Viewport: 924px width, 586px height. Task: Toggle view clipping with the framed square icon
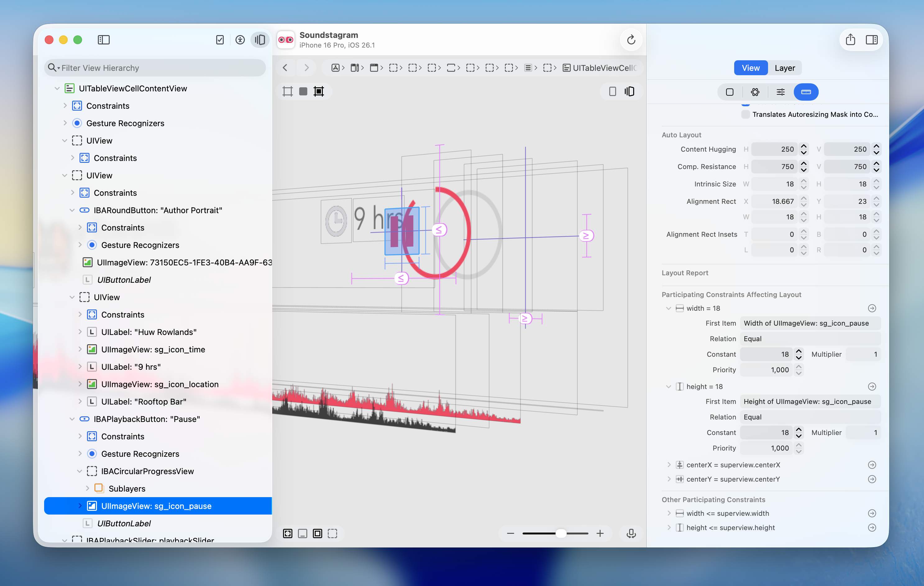(319, 91)
